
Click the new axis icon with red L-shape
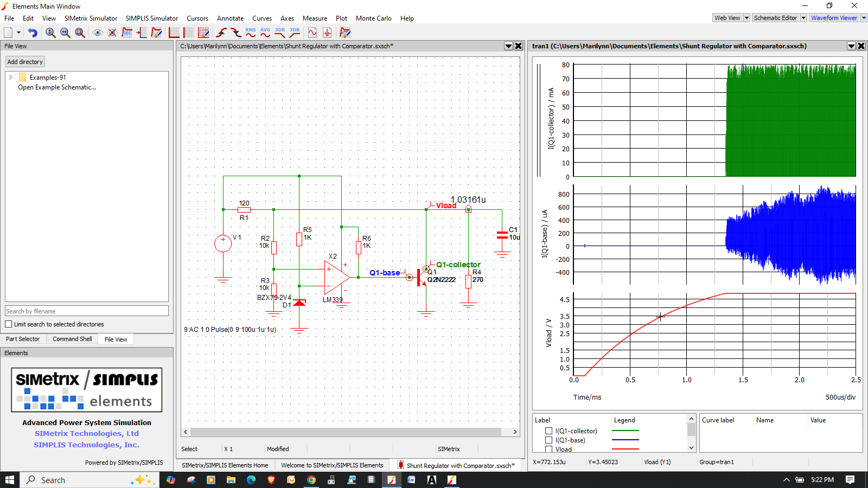[x=174, y=33]
